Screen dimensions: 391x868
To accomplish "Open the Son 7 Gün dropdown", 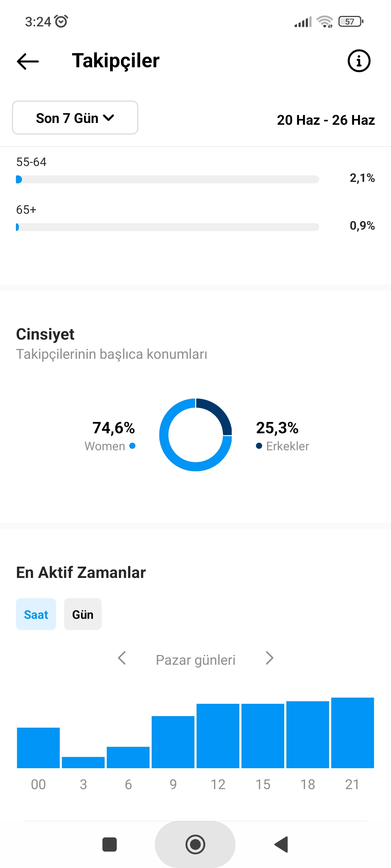I will tap(75, 118).
